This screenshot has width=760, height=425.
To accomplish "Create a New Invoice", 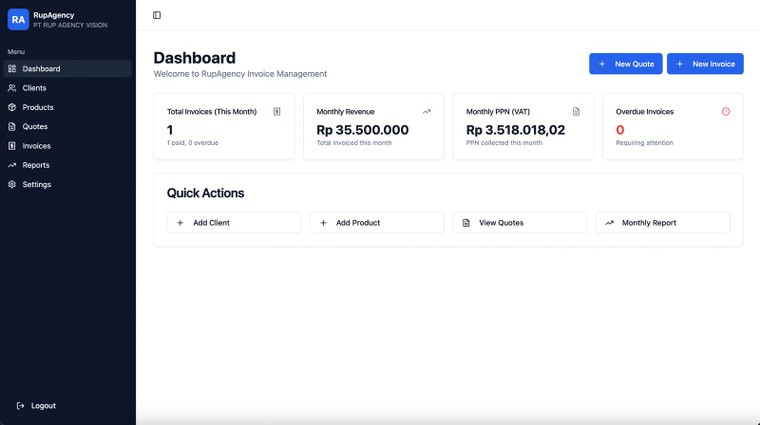I will coord(705,64).
